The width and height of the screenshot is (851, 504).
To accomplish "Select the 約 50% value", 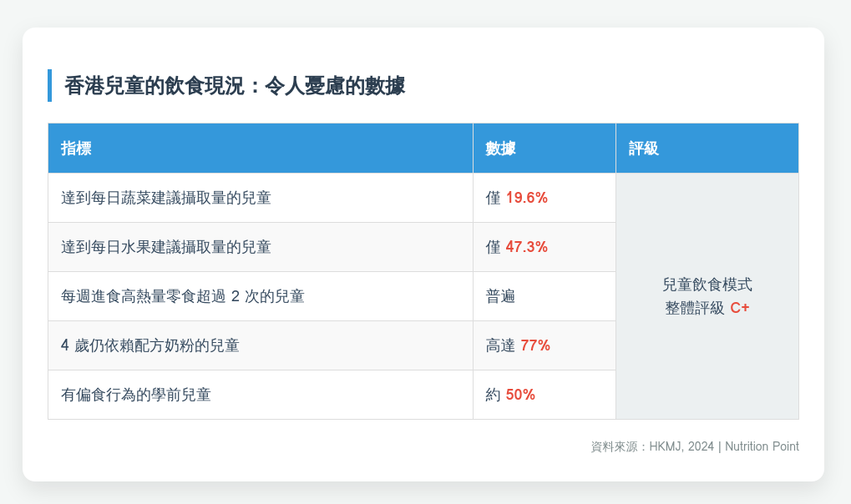I will pos(510,395).
